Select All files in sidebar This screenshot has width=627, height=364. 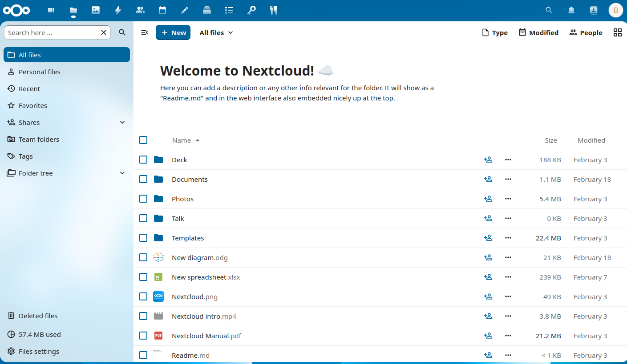click(x=67, y=55)
